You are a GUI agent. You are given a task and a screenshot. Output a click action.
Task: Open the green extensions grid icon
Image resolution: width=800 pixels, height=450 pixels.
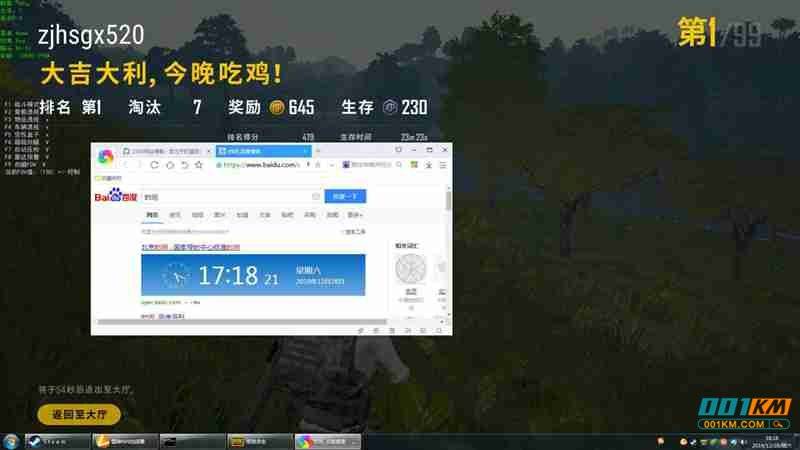coord(414,165)
